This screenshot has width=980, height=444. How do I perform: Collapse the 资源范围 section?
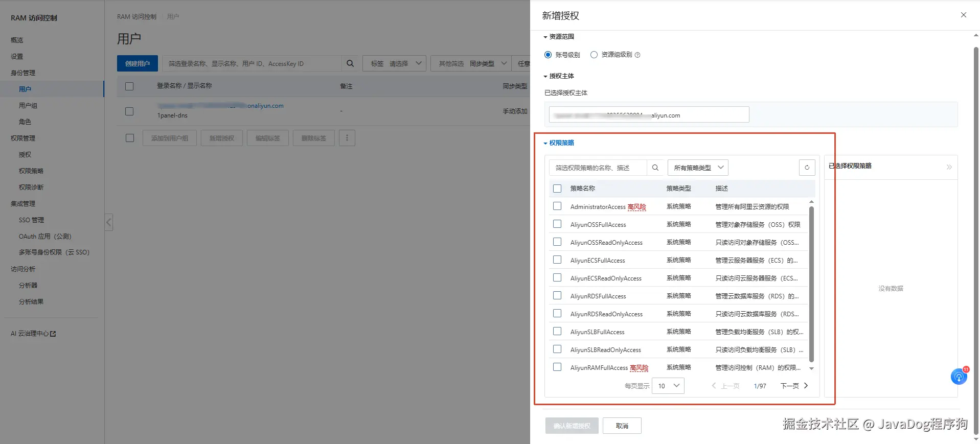pyautogui.click(x=559, y=37)
